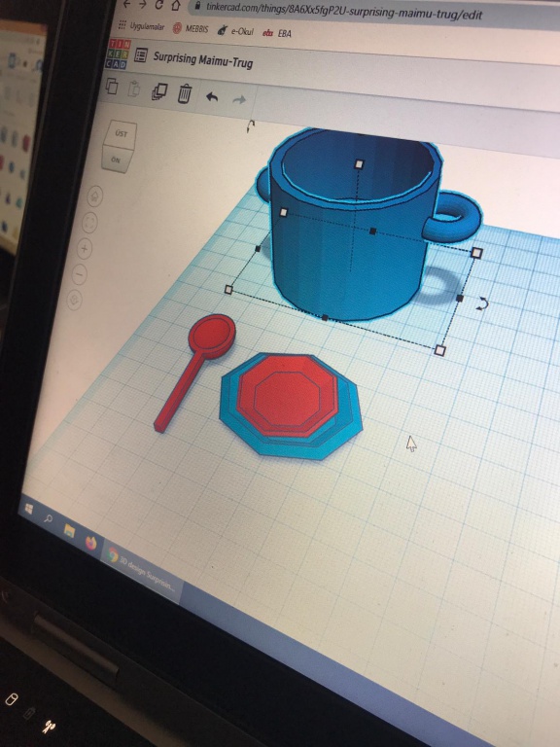
Task: Click the Fit all in view icon
Action: (89, 222)
